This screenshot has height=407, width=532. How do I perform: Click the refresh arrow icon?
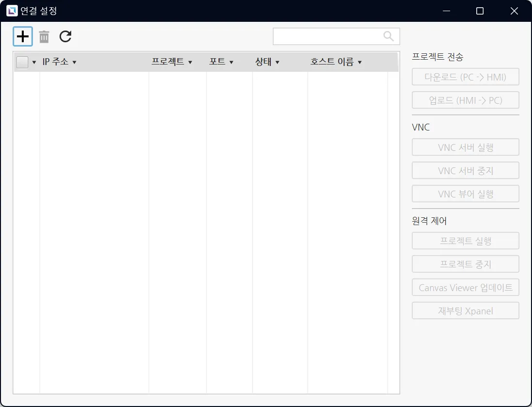65,36
